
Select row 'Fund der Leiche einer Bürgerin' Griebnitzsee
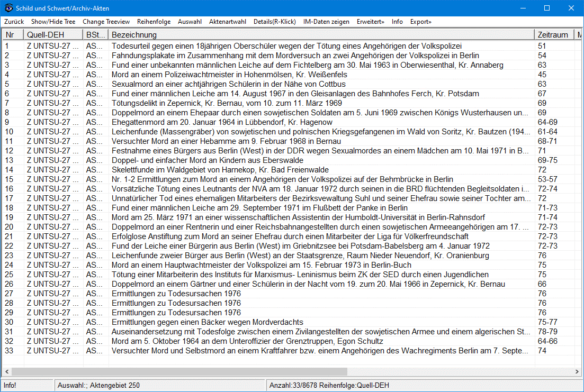(x=291, y=245)
